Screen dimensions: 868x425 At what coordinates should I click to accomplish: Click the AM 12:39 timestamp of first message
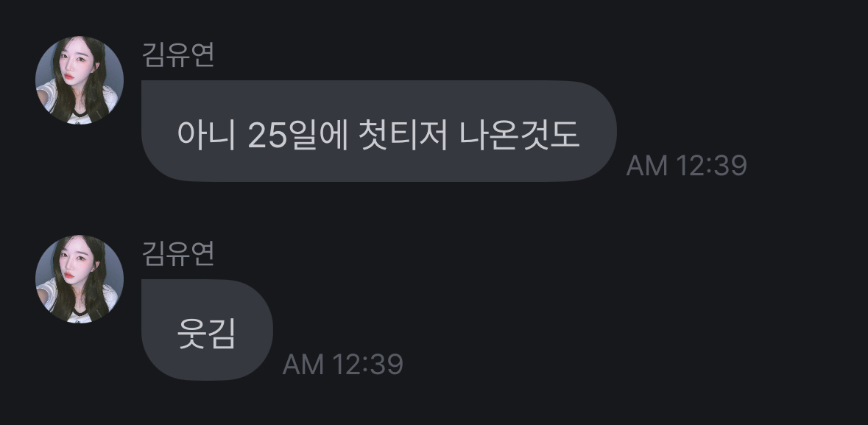[x=686, y=165]
